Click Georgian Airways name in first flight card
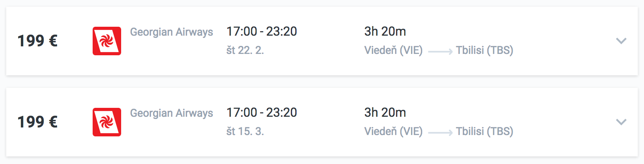The image size is (644, 164). (171, 32)
